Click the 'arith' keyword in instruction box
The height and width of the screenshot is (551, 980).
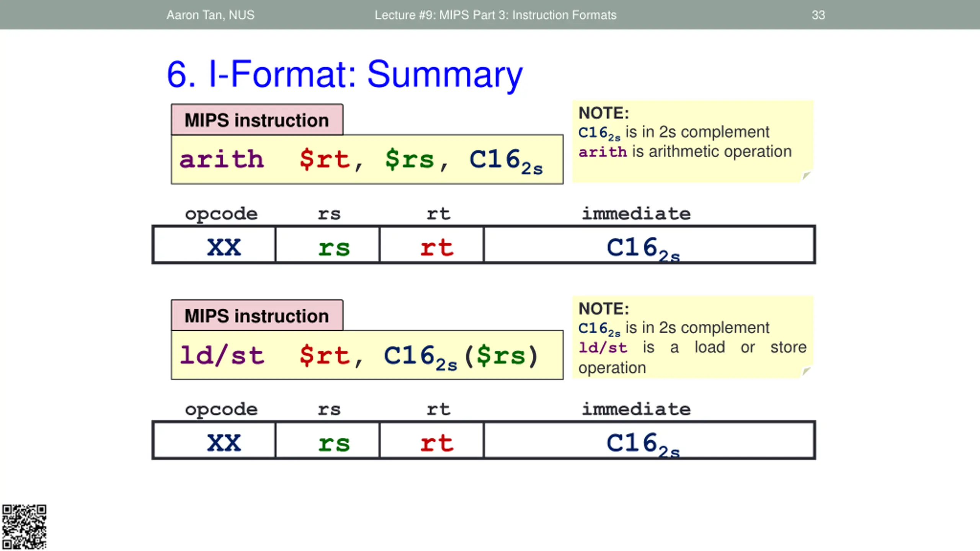222,160
